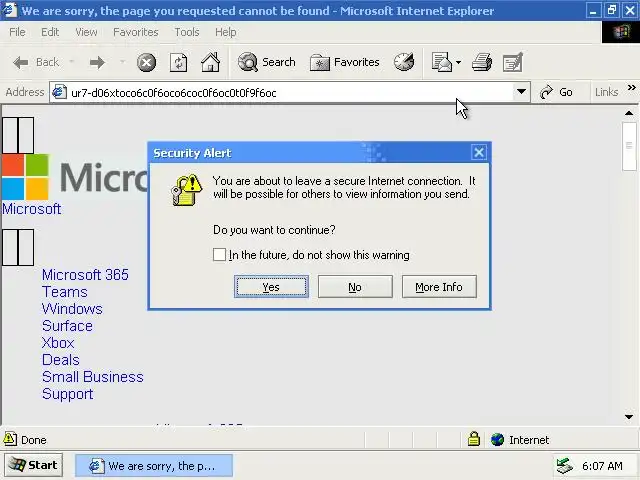Screen dimensions: 640x480
Task: Click More Info in Security Alert dialog
Action: coord(439,287)
